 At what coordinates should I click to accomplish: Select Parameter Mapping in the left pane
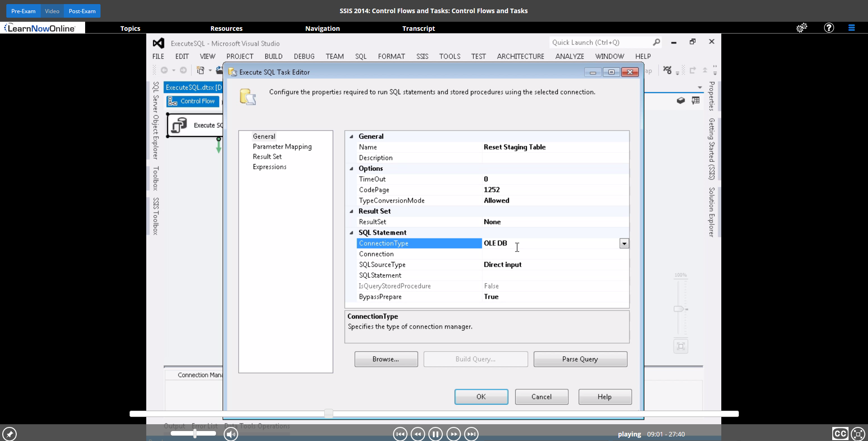coord(282,146)
